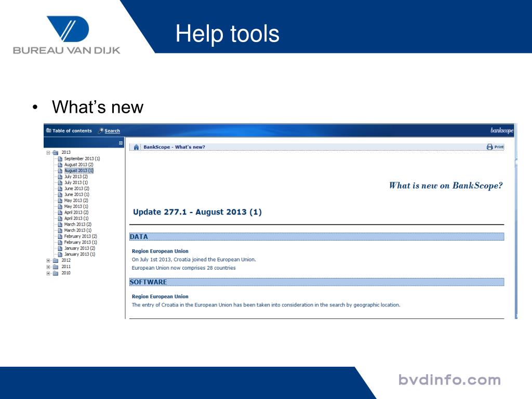Image resolution: width=532 pixels, height=399 pixels.
Task: Click the 2012 tree label
Action: [x=66, y=260]
